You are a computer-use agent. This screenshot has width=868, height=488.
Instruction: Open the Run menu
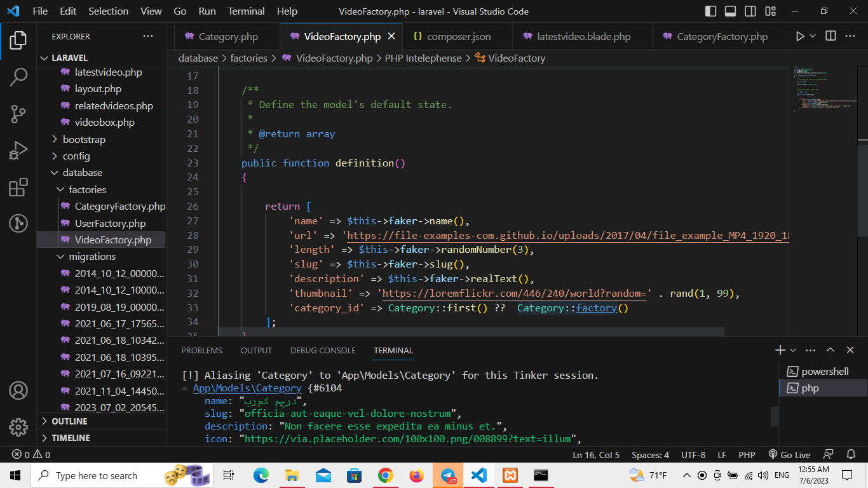(x=207, y=11)
